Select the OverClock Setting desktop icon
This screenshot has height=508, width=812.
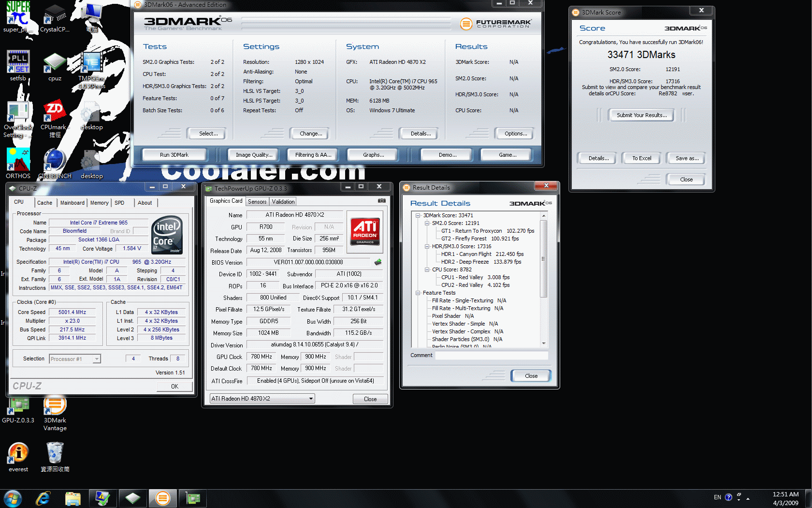tap(18, 120)
